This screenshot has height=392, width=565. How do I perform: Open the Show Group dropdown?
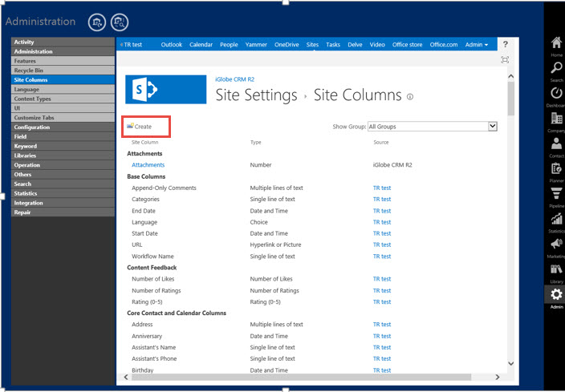(x=433, y=127)
